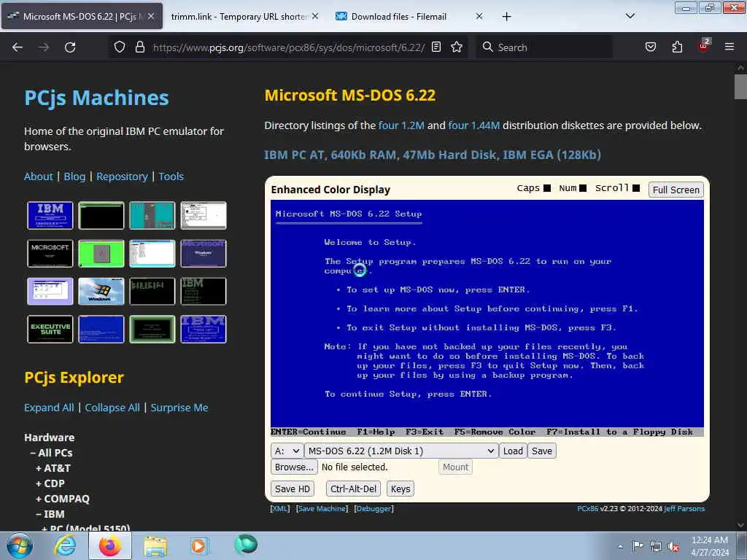Viewport: 747px width, 560px height.
Task: Open the Jeff Parsons link
Action: [x=684, y=508]
